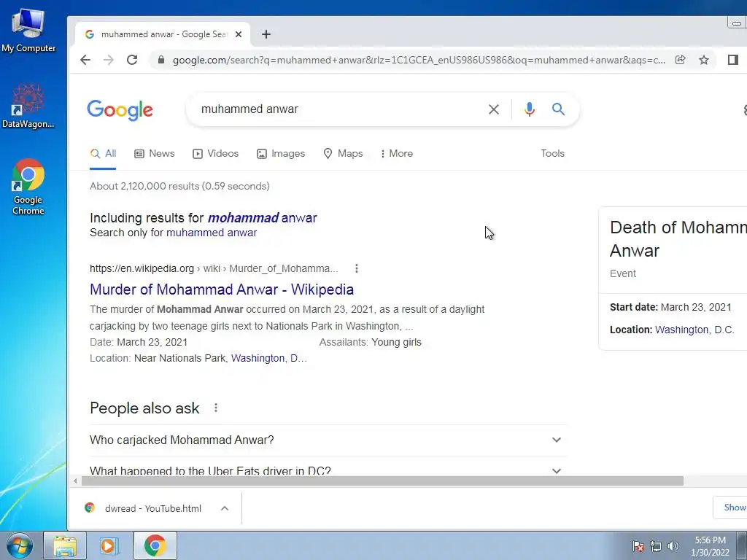Switch to Videos results tab
747x560 pixels.
pyautogui.click(x=215, y=153)
